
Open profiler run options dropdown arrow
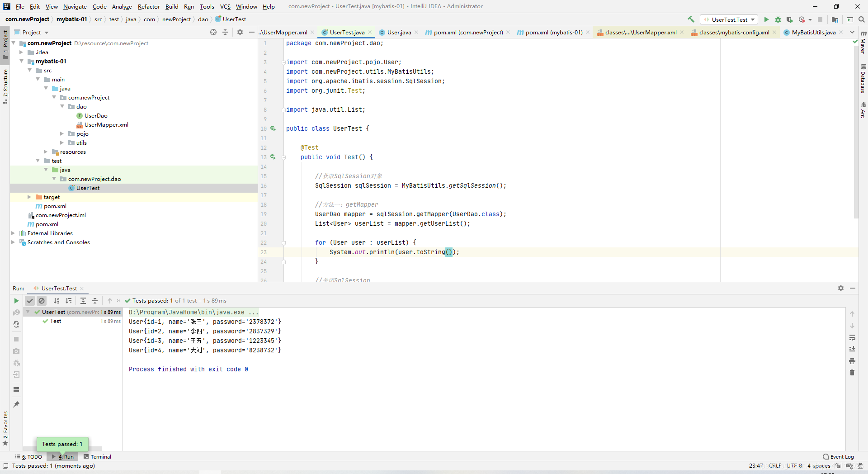[810, 19]
